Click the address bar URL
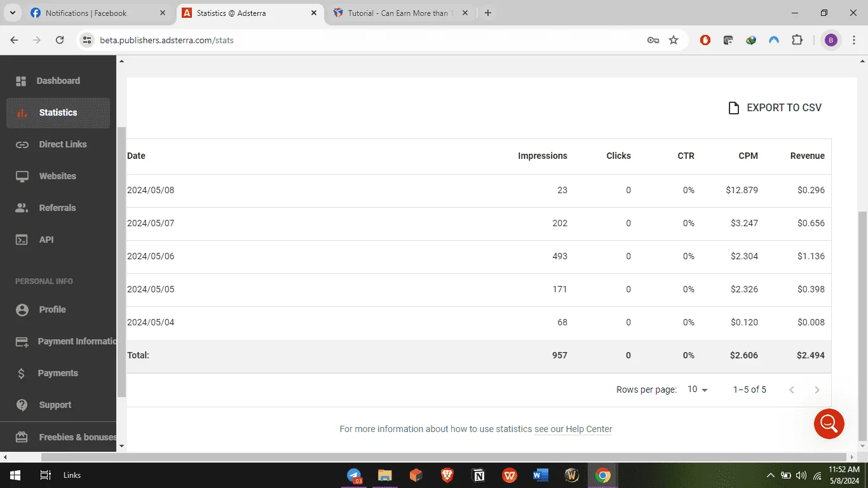The height and width of the screenshot is (488, 868). pos(166,40)
